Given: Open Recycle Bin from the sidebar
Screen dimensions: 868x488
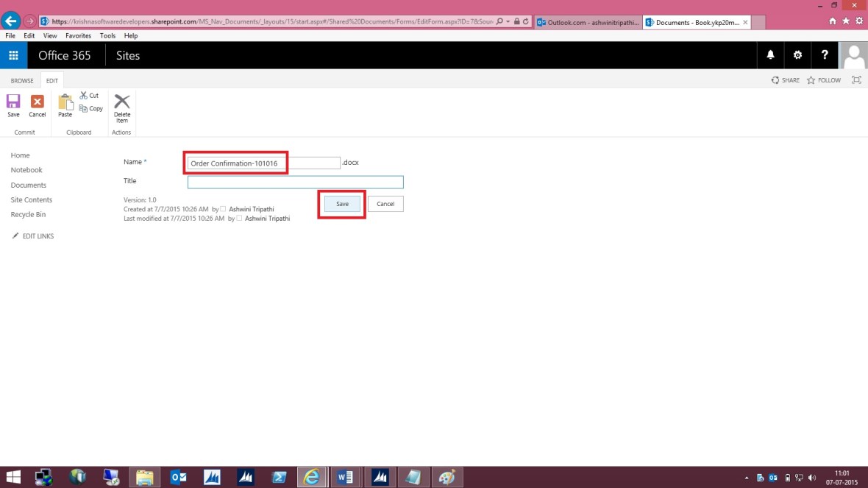Looking at the screenshot, I should (28, 214).
